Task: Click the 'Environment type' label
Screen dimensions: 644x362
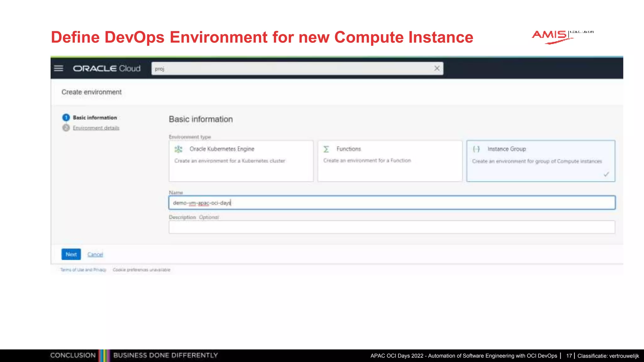Action: (190, 137)
